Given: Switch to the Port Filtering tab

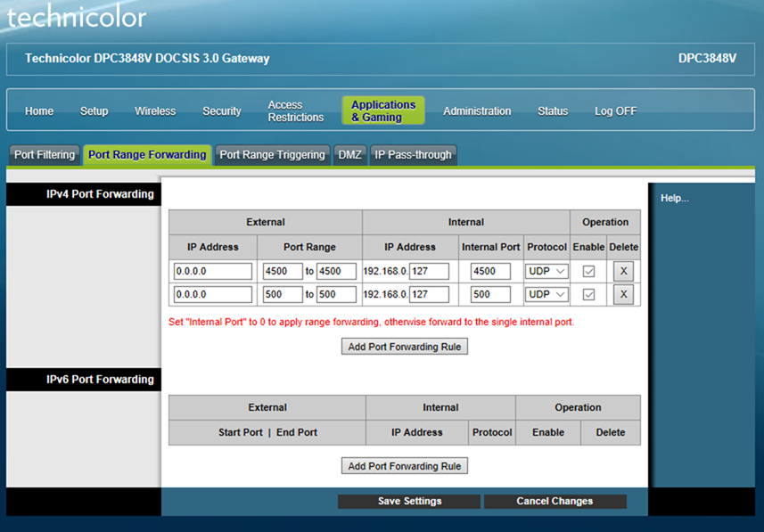Looking at the screenshot, I should click(x=45, y=155).
